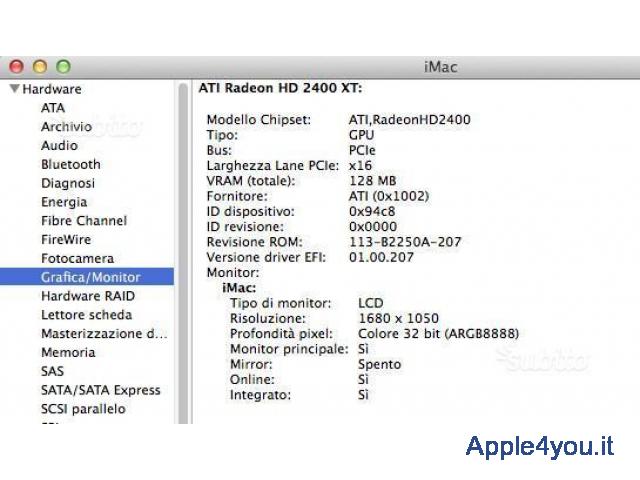Click the Colore 32 bit (ARGB8888) value

[x=438, y=333]
